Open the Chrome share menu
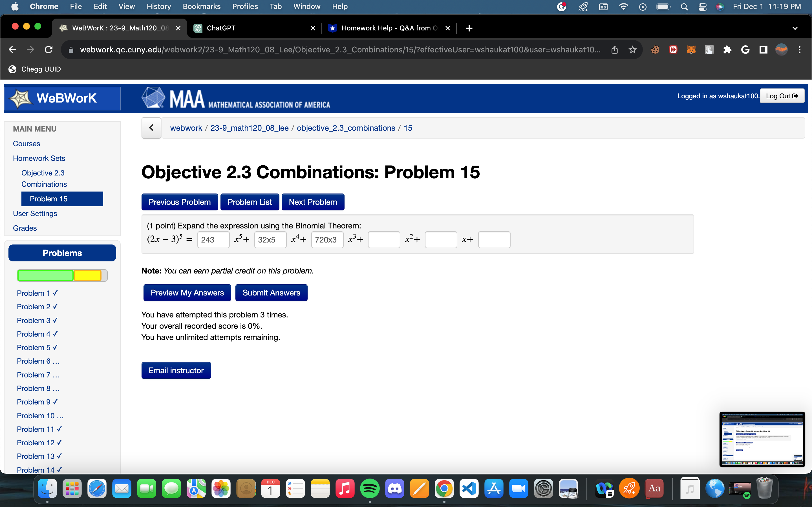Screen dimensions: 812x507 (x=614, y=49)
